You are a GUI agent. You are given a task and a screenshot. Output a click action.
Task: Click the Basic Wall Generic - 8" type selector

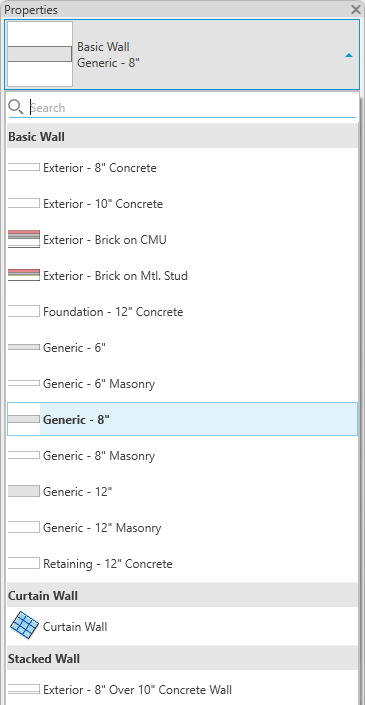pyautogui.click(x=182, y=54)
